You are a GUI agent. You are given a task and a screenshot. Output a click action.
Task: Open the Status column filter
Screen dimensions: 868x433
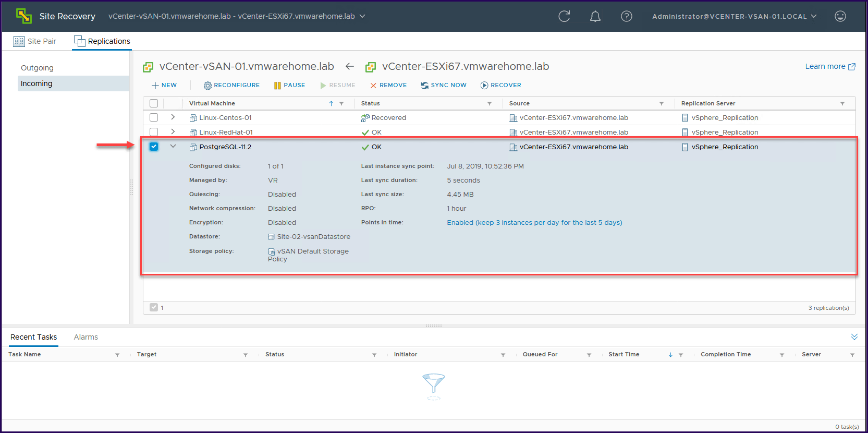[x=490, y=104]
